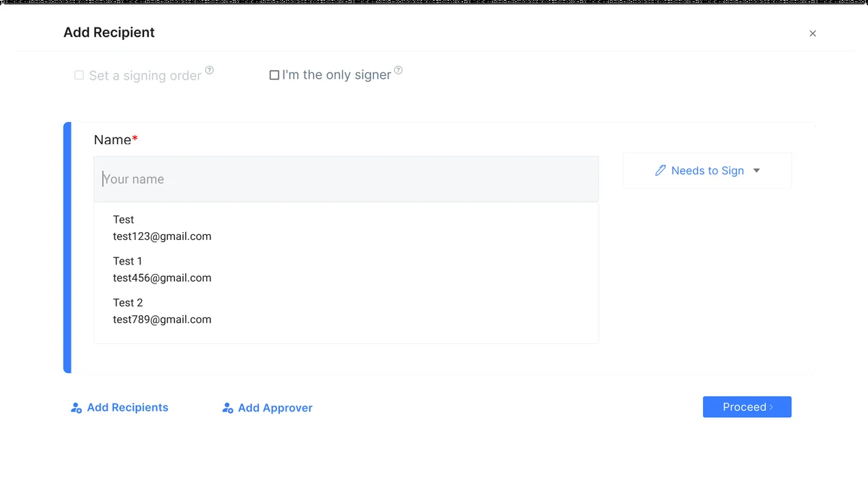Choose Test 1 from the suggestions
868x488 pixels.
(x=128, y=261)
